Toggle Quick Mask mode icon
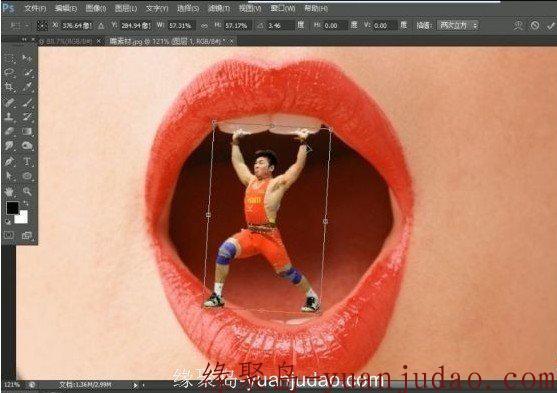Screen dimensions: 557x393 (9, 235)
